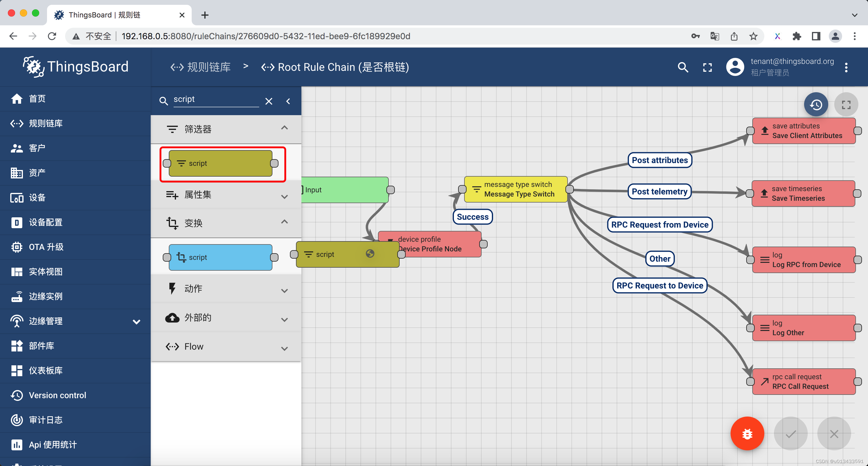Select the Log RPC from Device node

(x=804, y=260)
